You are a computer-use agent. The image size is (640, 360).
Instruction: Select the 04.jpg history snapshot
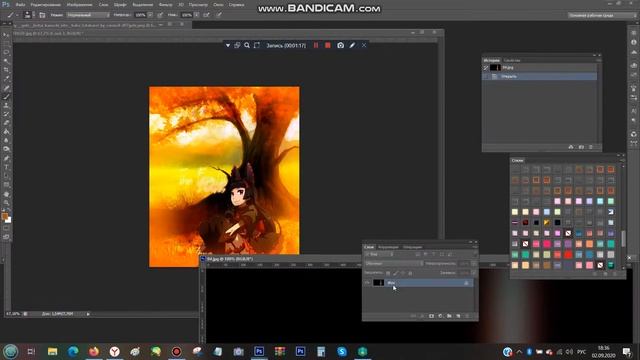(540, 67)
